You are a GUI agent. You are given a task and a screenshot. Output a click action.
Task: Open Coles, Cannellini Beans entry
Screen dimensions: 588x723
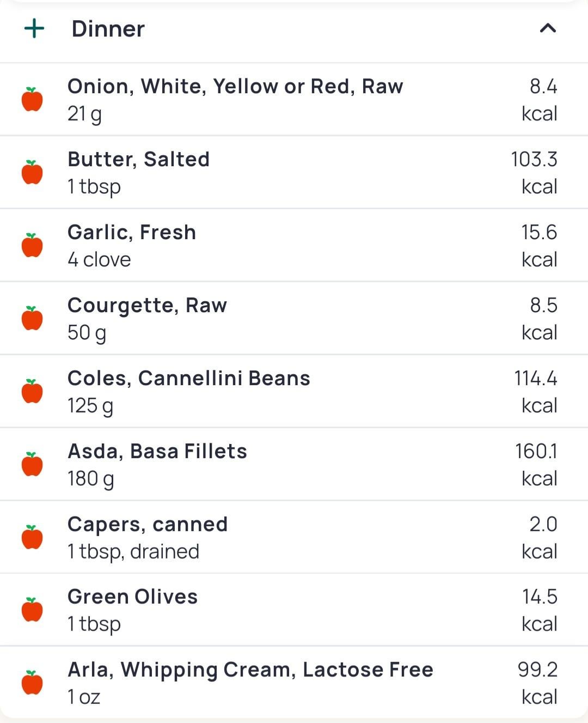(294, 391)
